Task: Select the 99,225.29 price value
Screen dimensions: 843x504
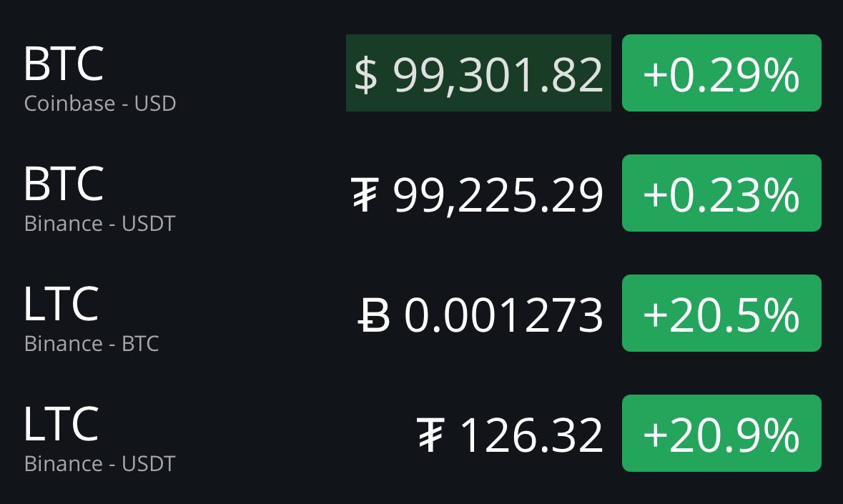Action: pos(498,196)
